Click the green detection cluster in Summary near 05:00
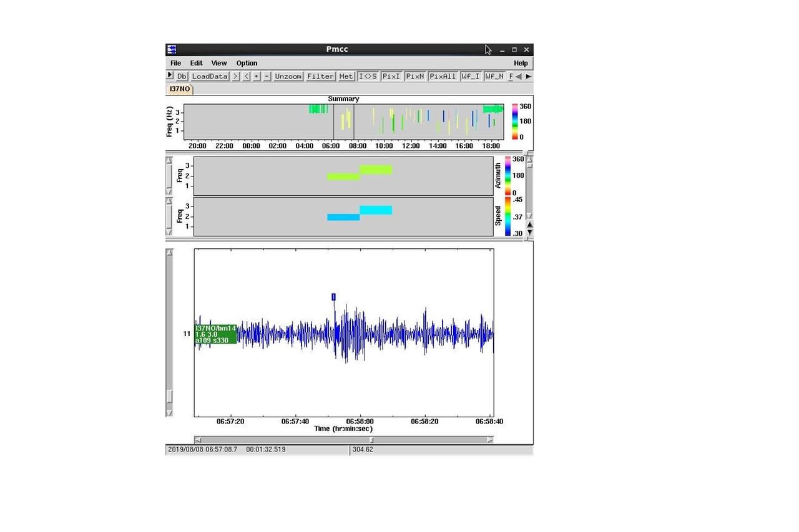Image resolution: width=799 pixels, height=532 pixels. click(318, 109)
